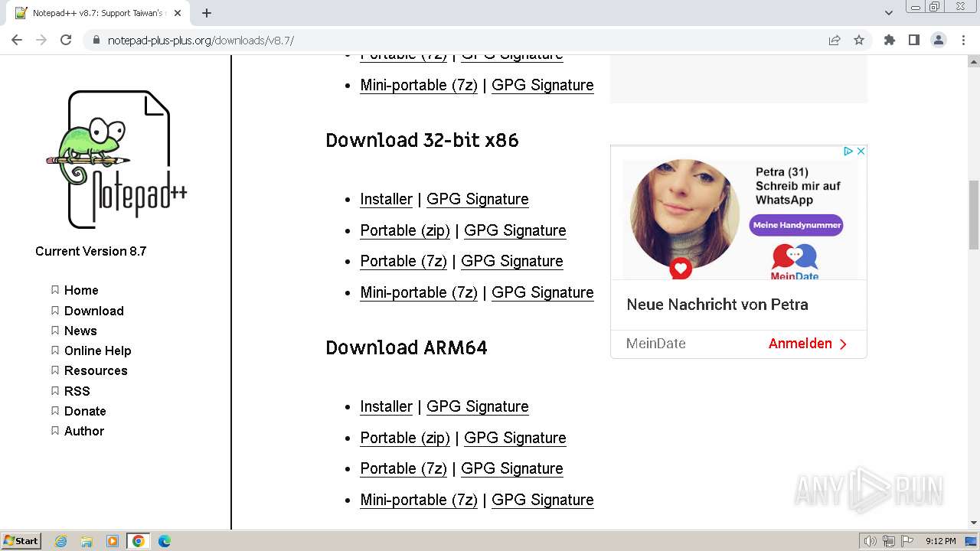
Task: Select the Notepad++ v8.7 browser tab
Action: 98,13
